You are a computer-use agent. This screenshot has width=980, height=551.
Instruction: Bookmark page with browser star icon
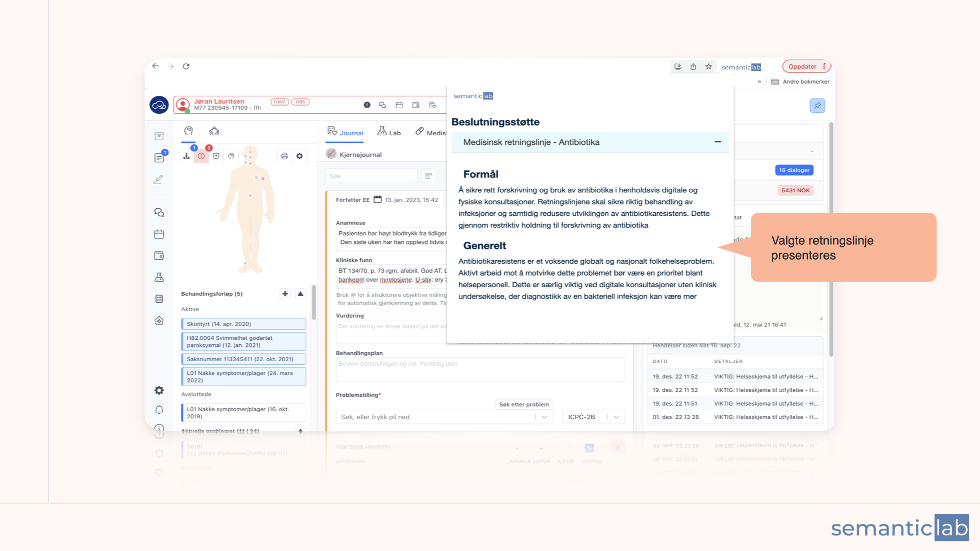(708, 67)
